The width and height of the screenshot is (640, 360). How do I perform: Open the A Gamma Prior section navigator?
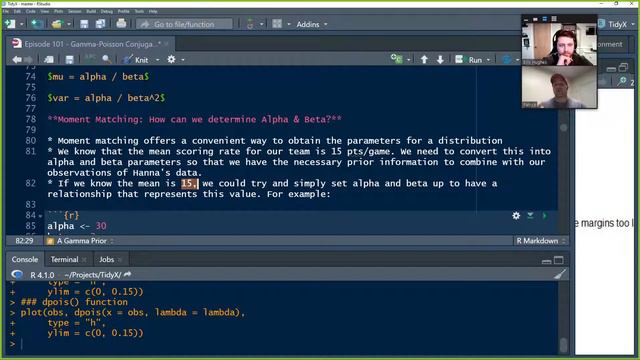coord(80,241)
